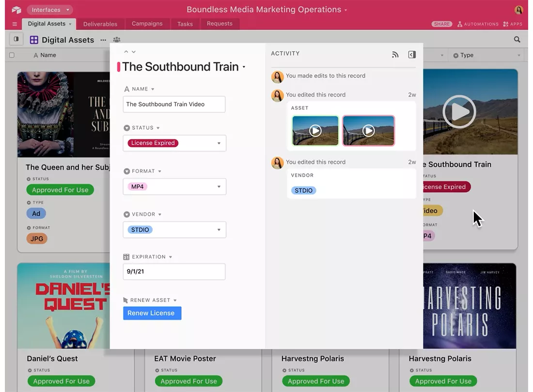
Task: Open the FORMAT field label menu
Action: [160, 171]
